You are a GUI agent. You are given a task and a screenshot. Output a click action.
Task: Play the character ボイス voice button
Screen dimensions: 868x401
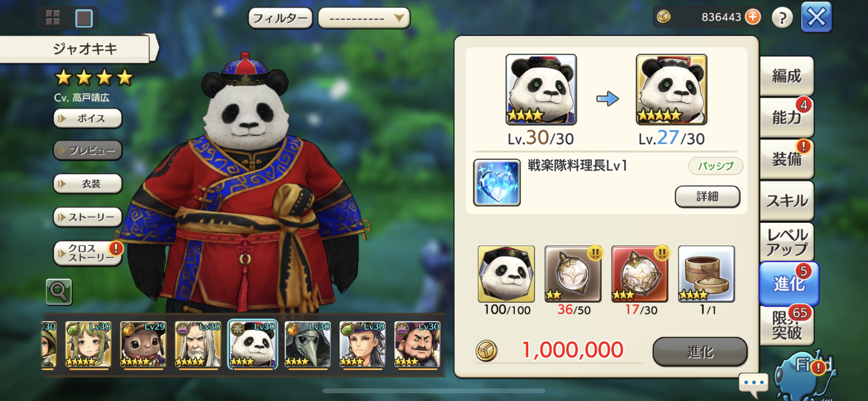pos(88,119)
